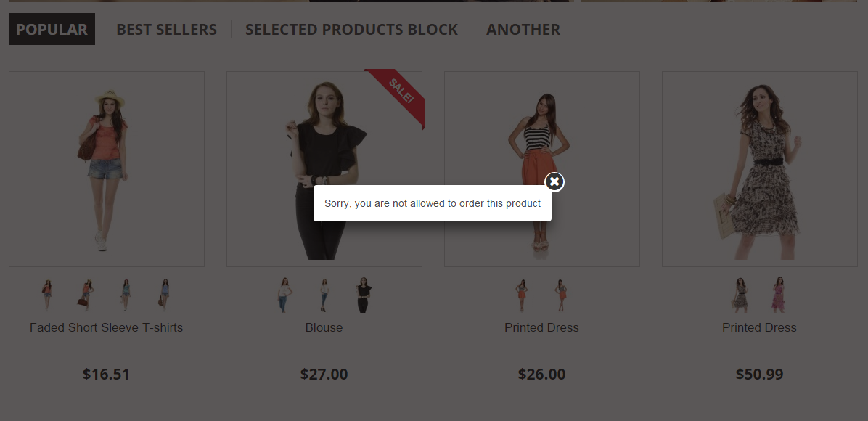Switch to the Best Sellers tab
This screenshot has width=868, height=421.
click(166, 30)
